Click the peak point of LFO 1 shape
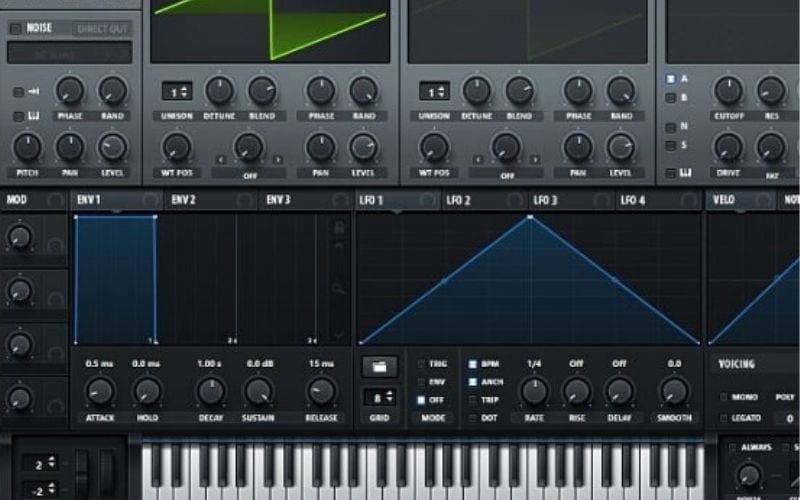The height and width of the screenshot is (500, 800). click(x=530, y=216)
